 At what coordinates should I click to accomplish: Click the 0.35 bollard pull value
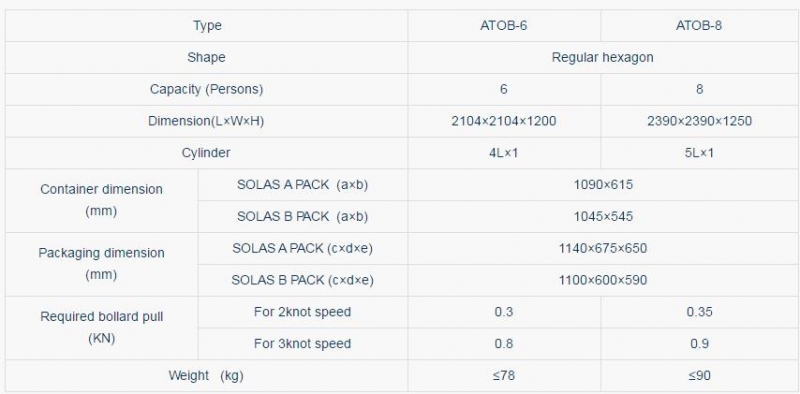click(699, 312)
